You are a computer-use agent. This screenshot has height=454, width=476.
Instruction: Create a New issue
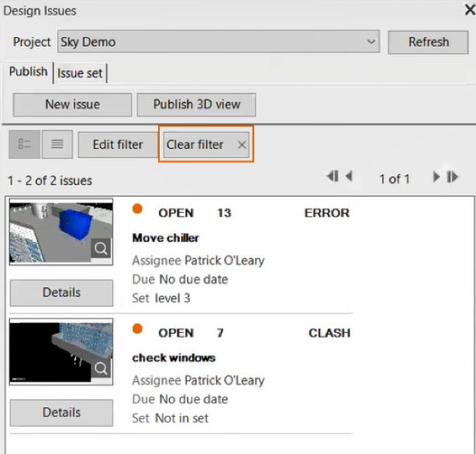73,104
